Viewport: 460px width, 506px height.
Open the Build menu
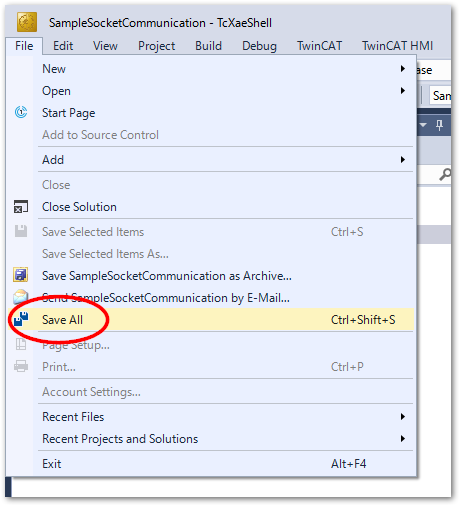tap(208, 46)
